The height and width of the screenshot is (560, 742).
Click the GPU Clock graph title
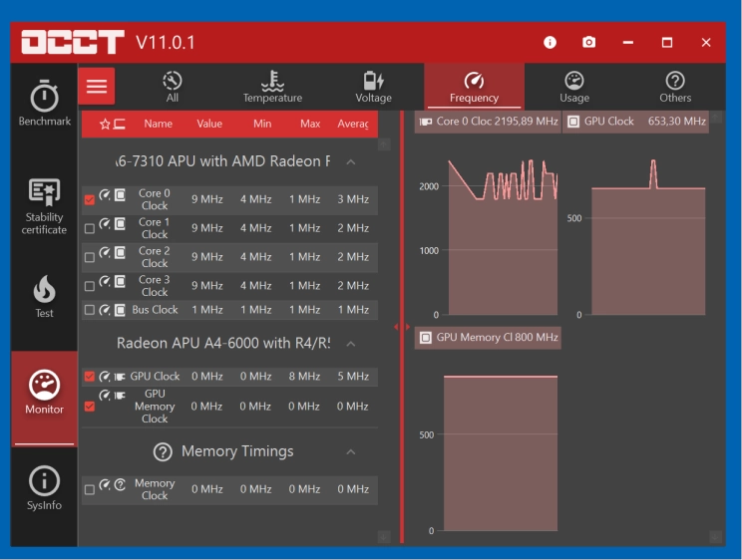point(635,122)
